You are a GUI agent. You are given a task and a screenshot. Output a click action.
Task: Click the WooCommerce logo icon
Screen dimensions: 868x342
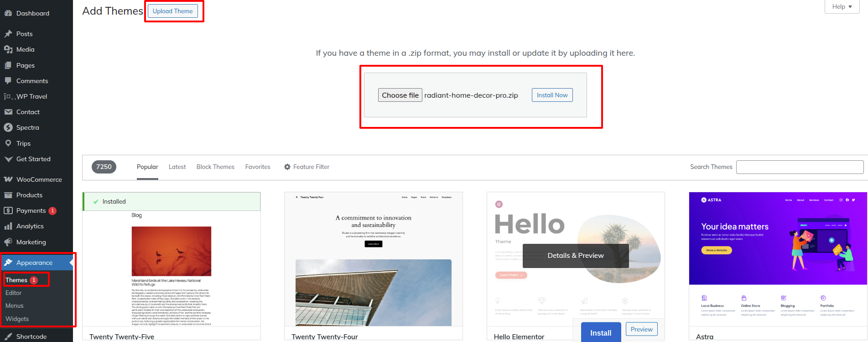pyautogui.click(x=8, y=179)
